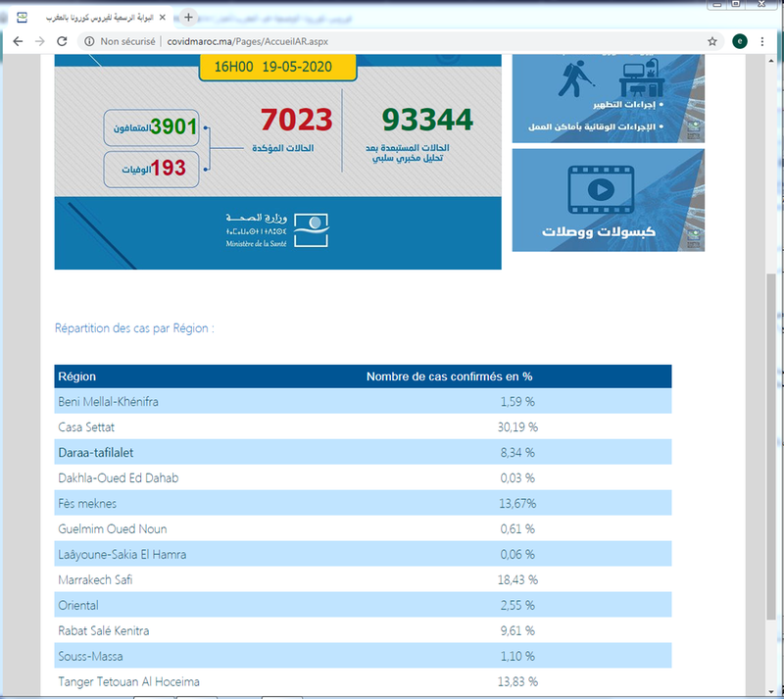Viewport: 784px width, 699px height.
Task: Click the browser back arrow
Action: point(17,41)
